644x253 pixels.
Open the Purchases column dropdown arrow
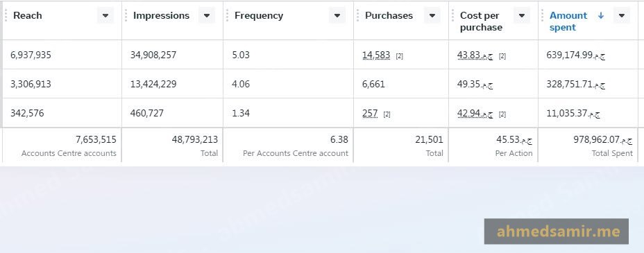(x=432, y=15)
